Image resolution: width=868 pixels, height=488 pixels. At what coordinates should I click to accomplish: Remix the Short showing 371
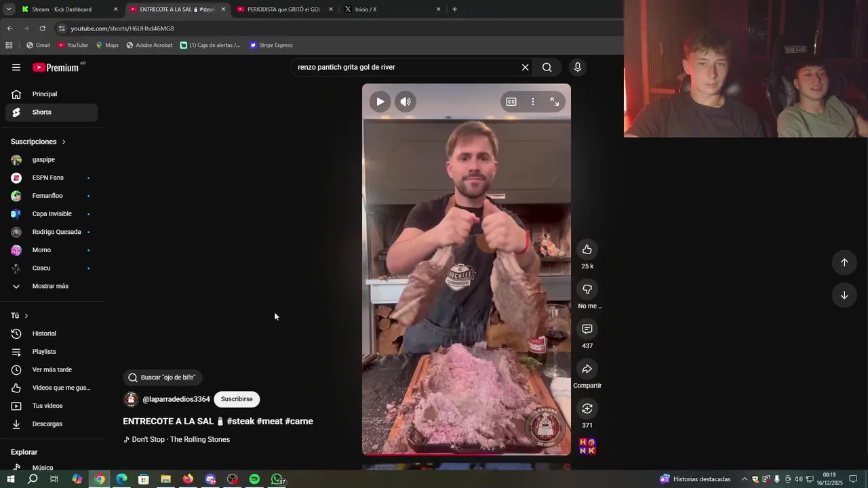(x=587, y=409)
